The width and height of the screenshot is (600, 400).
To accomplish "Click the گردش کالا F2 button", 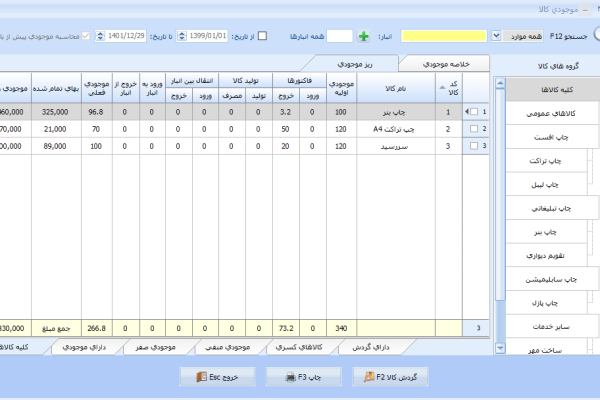I will point(390,377).
